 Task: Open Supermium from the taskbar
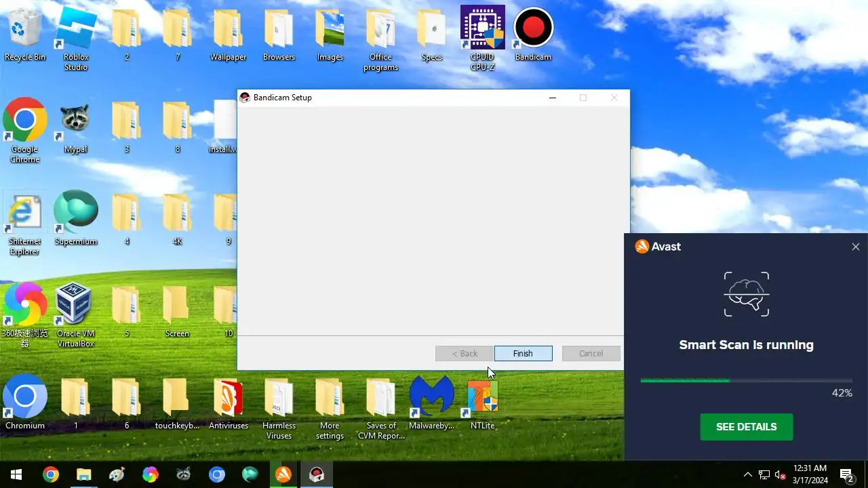pos(250,474)
